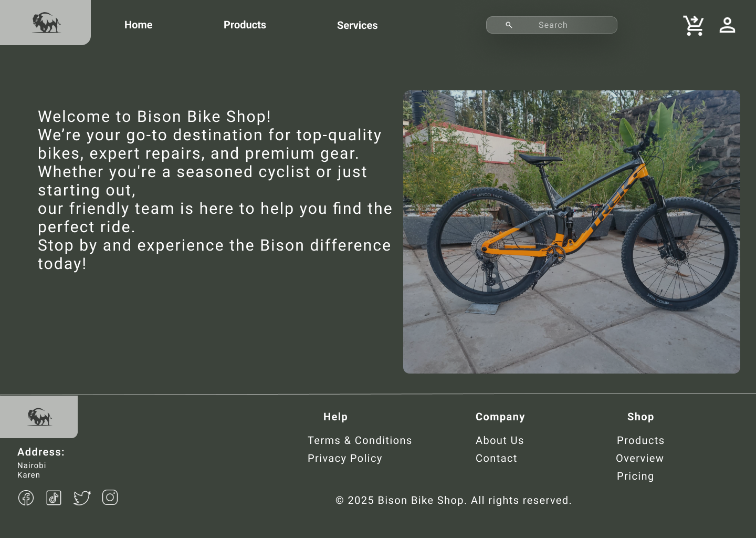
Task: Open the Privacy Policy link
Action: (345, 458)
